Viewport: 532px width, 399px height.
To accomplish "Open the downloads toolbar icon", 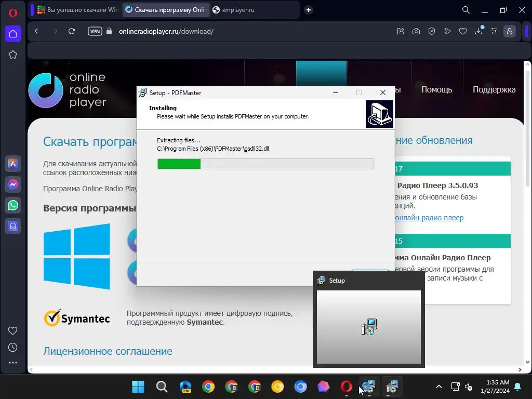I will [x=478, y=31].
